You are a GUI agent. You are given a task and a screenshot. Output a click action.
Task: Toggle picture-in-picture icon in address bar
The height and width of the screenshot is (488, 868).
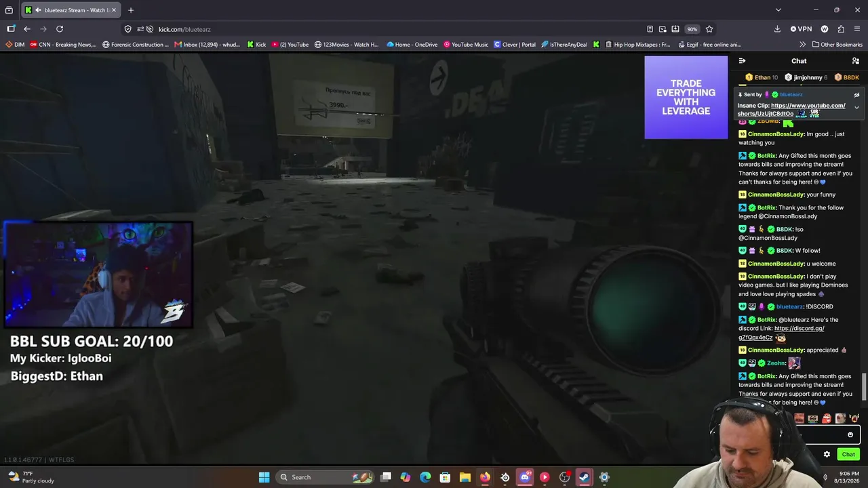(x=663, y=29)
